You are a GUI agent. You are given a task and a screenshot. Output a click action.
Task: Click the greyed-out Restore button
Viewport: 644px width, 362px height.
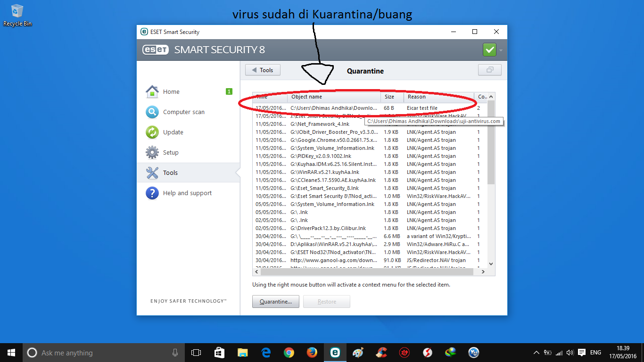[327, 302]
